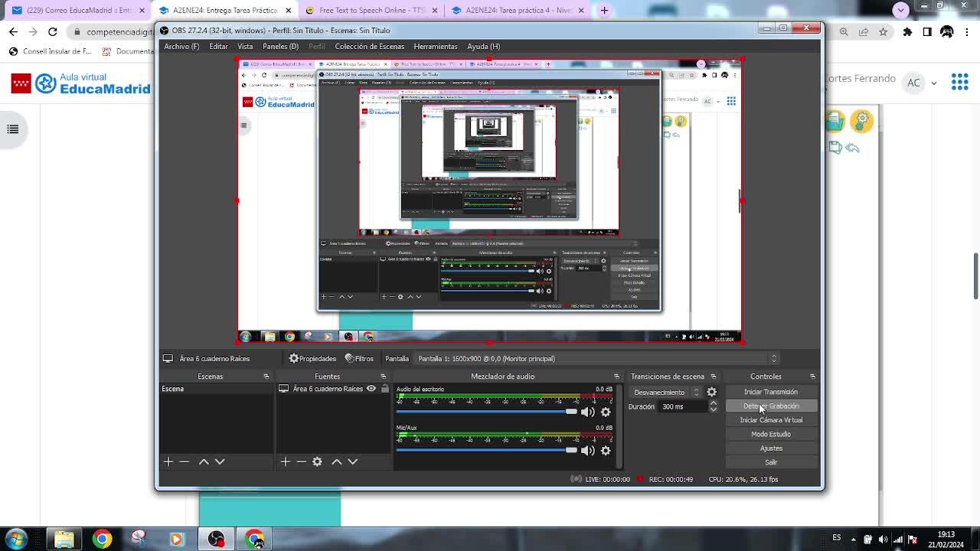Bookmark this page with the star icon

[x=884, y=32]
